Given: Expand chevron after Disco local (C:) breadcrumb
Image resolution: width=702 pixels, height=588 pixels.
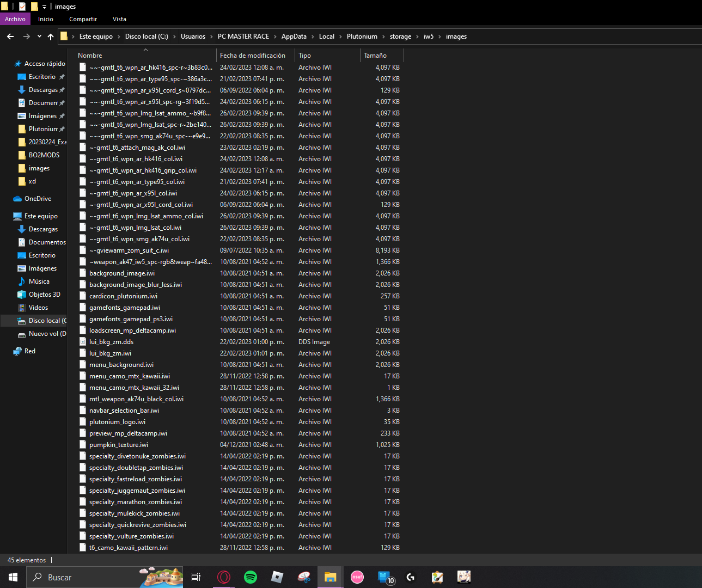Looking at the screenshot, I should click(x=175, y=36).
